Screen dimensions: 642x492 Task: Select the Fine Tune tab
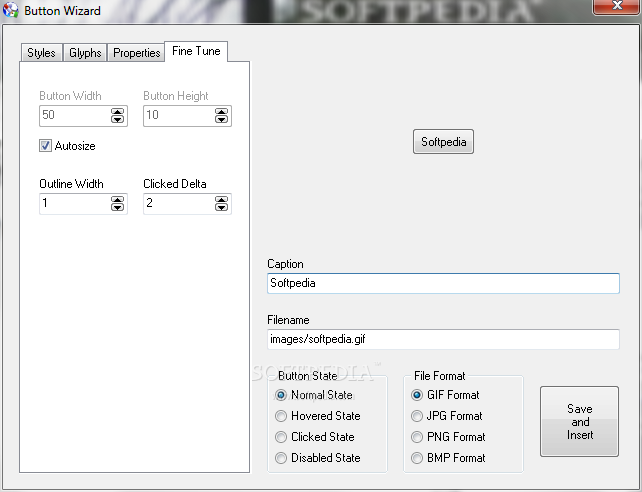(196, 51)
